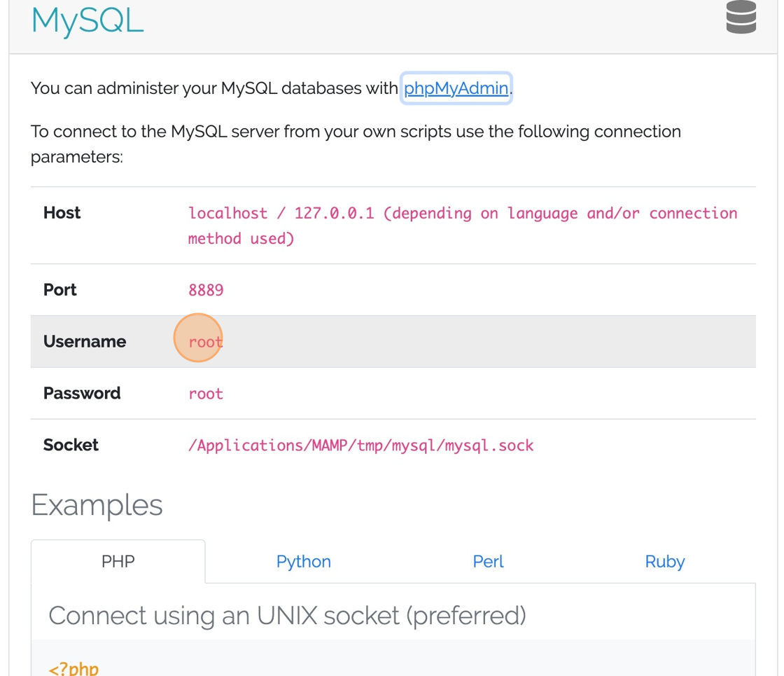Open the Python examples tab

tap(303, 562)
